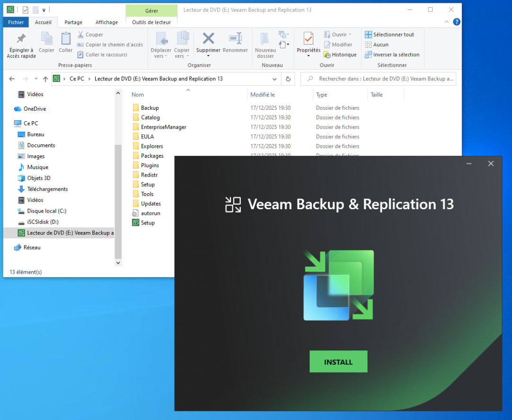The width and height of the screenshot is (512, 420).
Task: Open the Fichier menu
Action: tap(16, 22)
